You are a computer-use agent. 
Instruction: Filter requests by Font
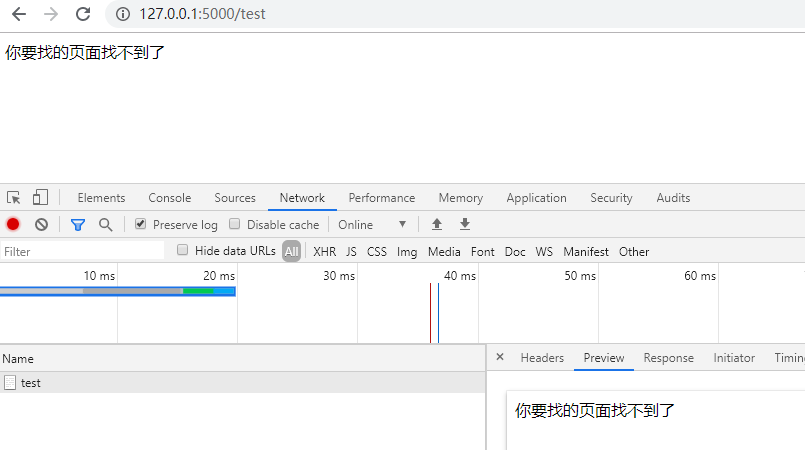tap(483, 252)
